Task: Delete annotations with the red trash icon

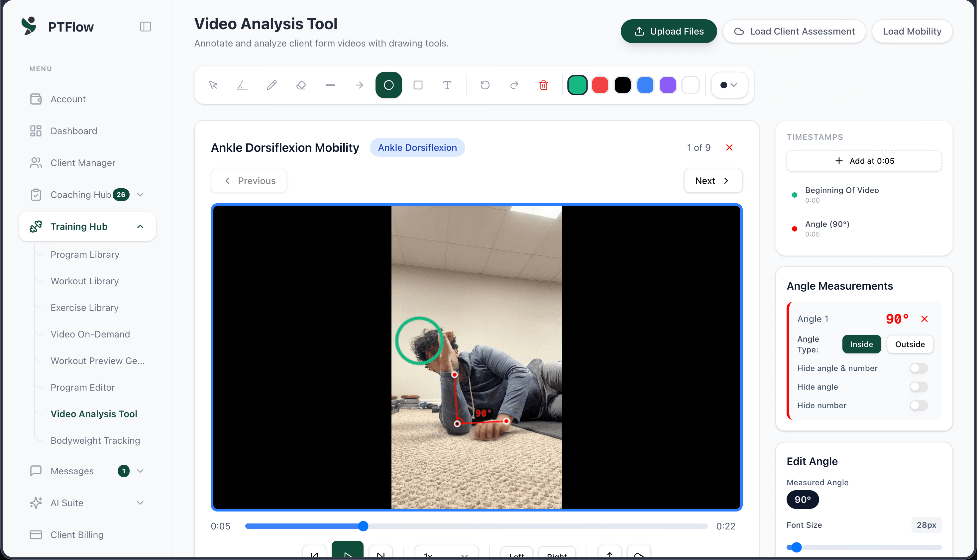Action: click(x=543, y=85)
